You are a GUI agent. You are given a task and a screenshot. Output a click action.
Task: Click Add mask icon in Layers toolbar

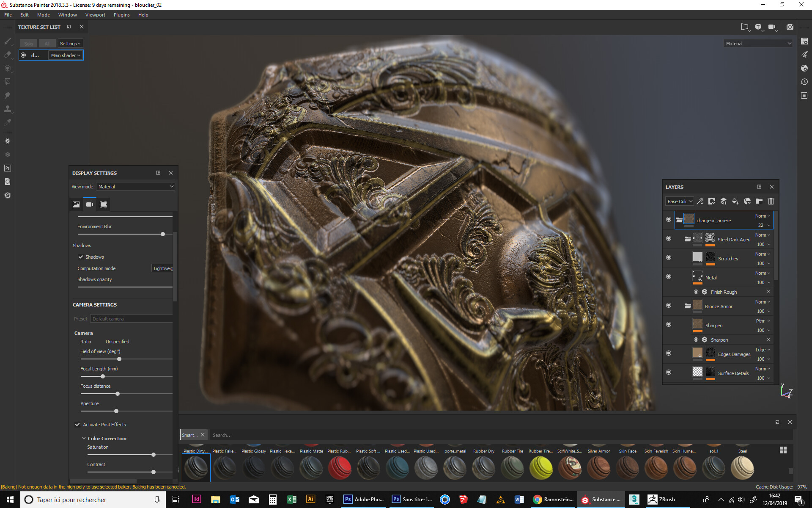(x=712, y=201)
